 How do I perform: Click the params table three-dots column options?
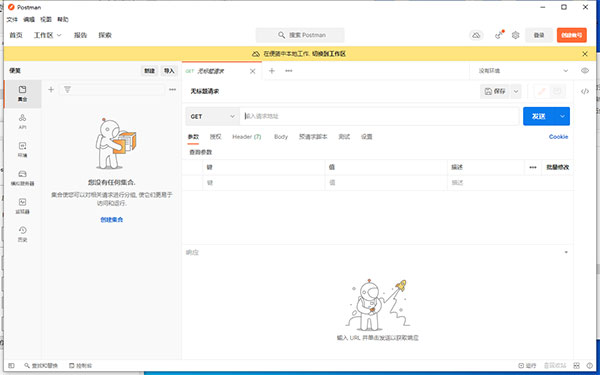tap(533, 167)
